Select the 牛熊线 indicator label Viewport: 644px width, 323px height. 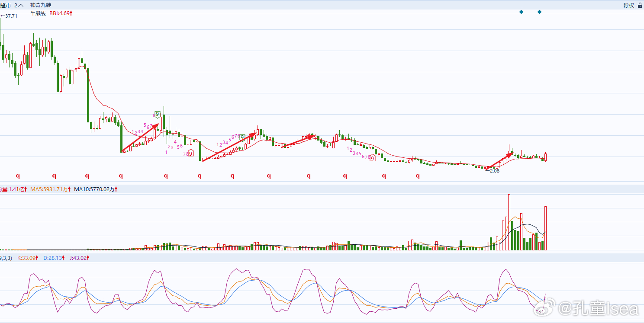tap(38, 13)
